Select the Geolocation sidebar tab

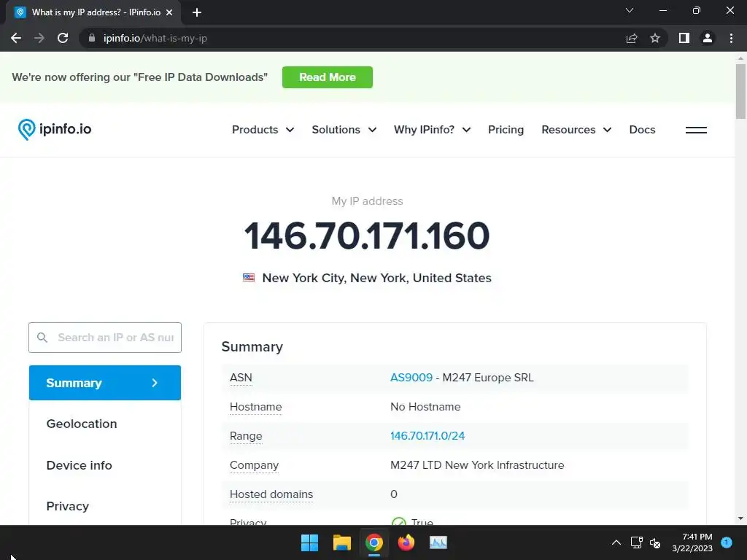tap(82, 424)
